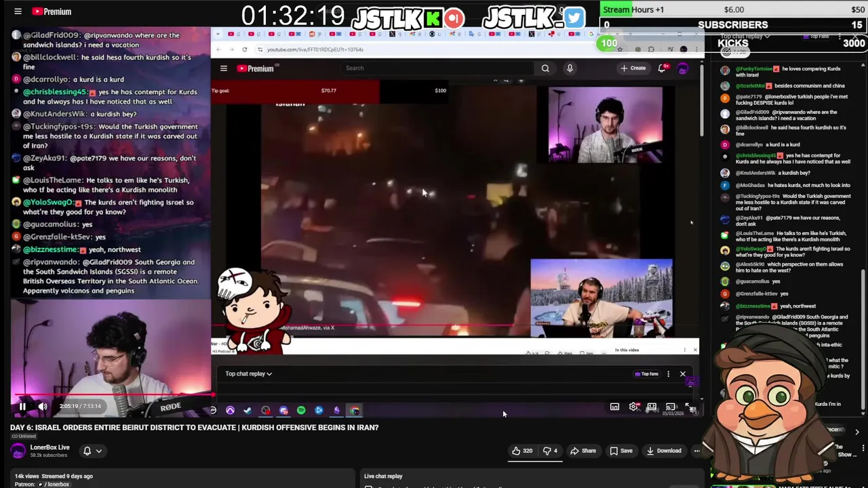Start voice search with microphone icon
The width and height of the screenshot is (868, 488).
[x=570, y=68]
